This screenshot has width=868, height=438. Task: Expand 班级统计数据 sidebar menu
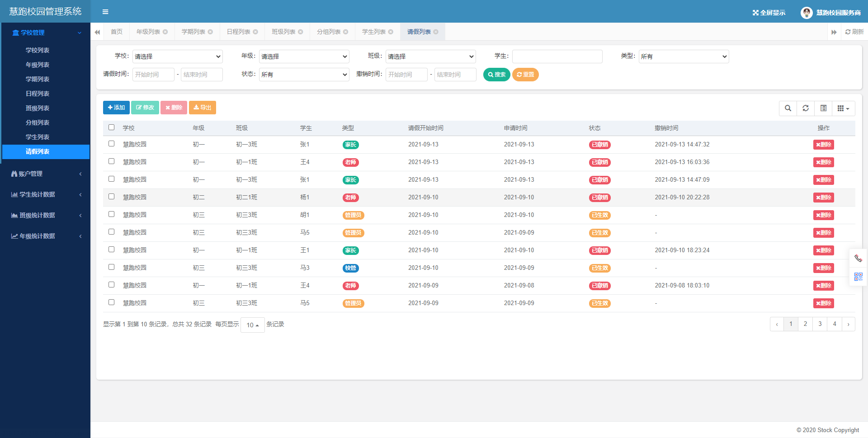tap(45, 215)
